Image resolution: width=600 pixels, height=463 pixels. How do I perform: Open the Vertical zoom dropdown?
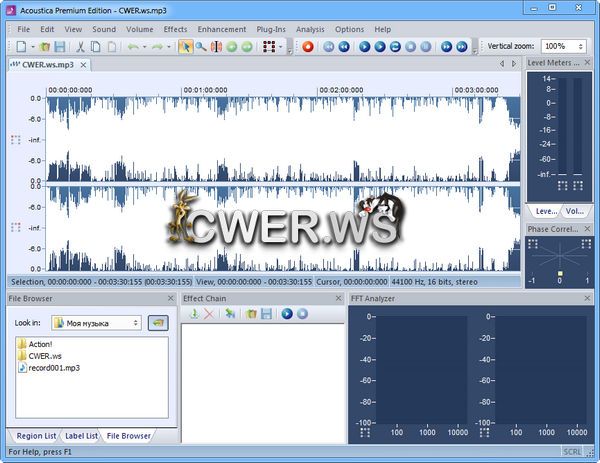click(581, 46)
